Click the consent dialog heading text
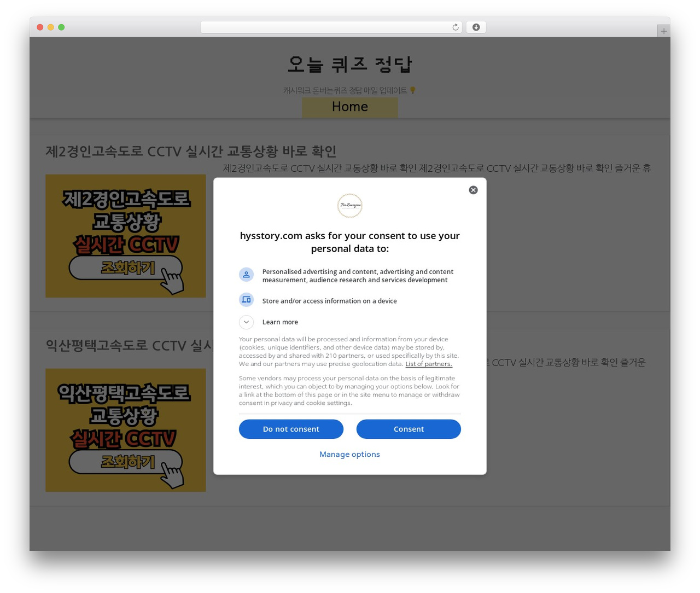The height and width of the screenshot is (593, 700). (350, 242)
